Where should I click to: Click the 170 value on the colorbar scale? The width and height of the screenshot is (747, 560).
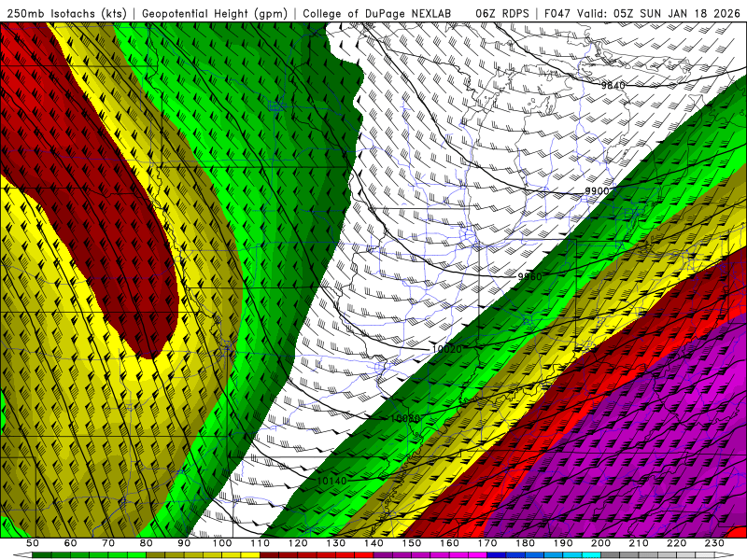[486, 543]
